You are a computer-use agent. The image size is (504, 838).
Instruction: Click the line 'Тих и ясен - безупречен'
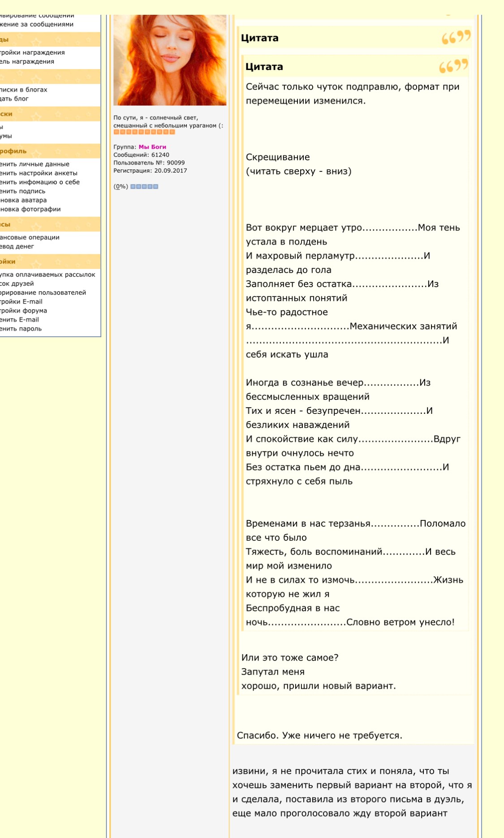303,411
